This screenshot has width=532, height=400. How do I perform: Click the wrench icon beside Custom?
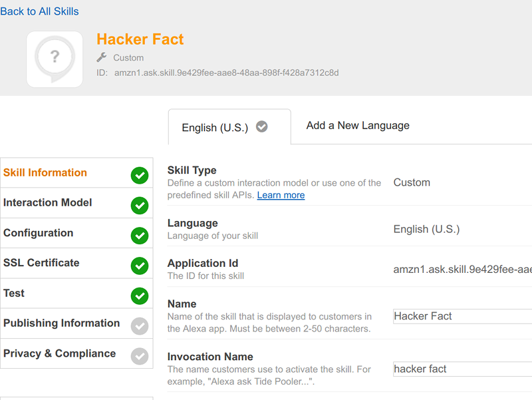[102, 58]
